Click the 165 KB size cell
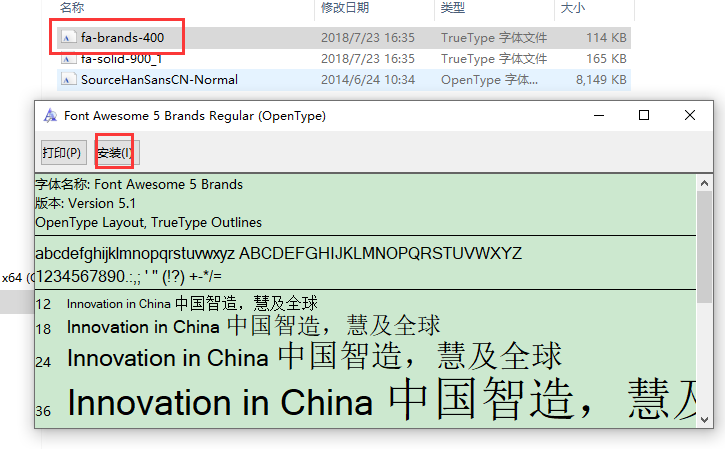 [606, 59]
